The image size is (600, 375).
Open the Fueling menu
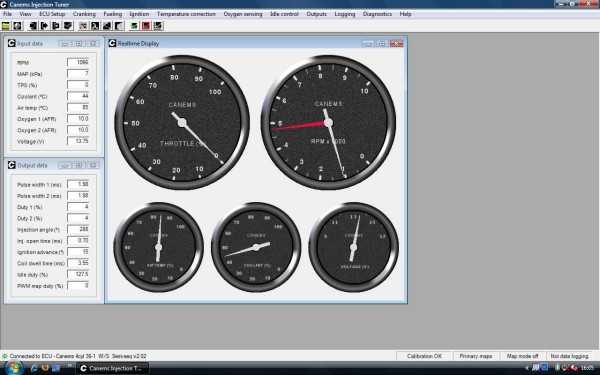pos(112,14)
